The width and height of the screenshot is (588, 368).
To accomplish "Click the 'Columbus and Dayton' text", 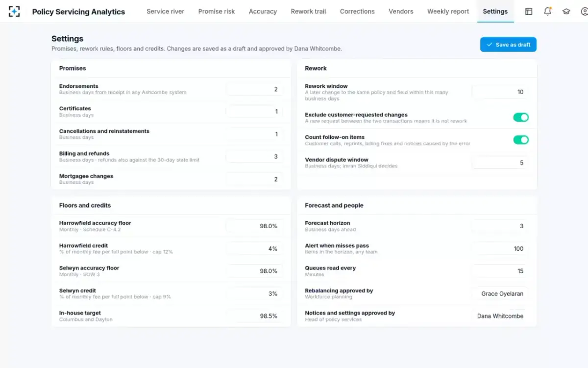I will point(86,319).
